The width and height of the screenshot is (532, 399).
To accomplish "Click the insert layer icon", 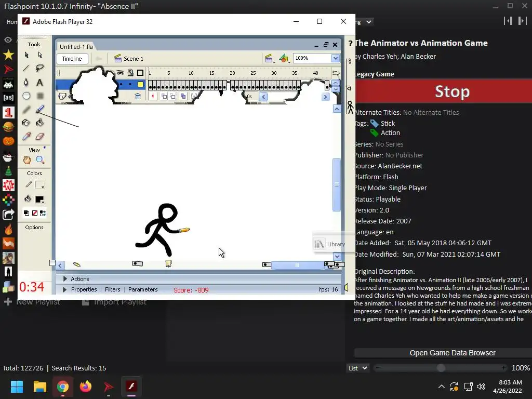I will click(x=62, y=96).
